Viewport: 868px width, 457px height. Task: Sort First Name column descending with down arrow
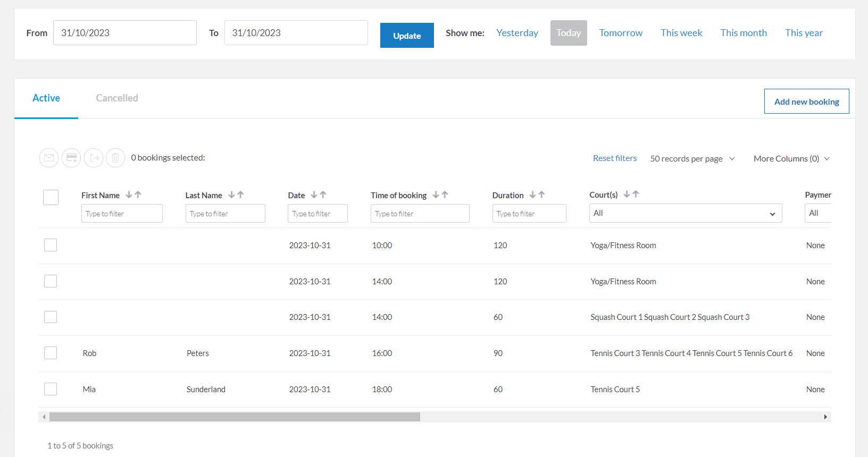coord(129,195)
